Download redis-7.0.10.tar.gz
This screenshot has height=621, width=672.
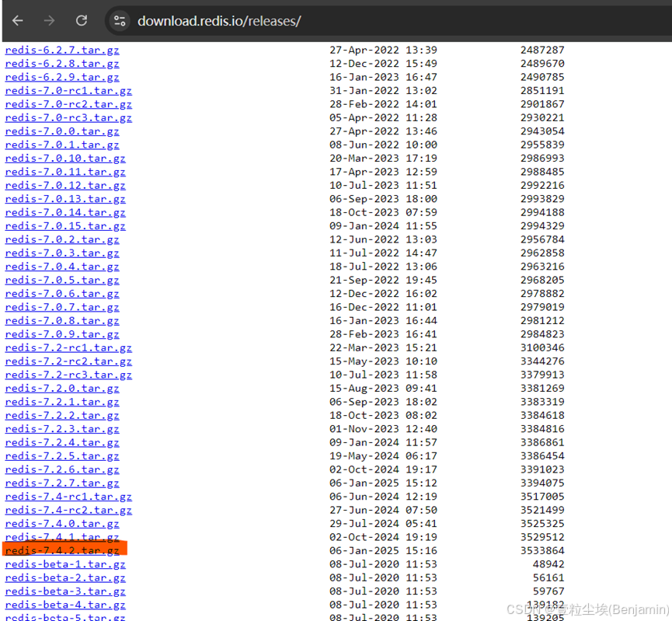tap(65, 159)
